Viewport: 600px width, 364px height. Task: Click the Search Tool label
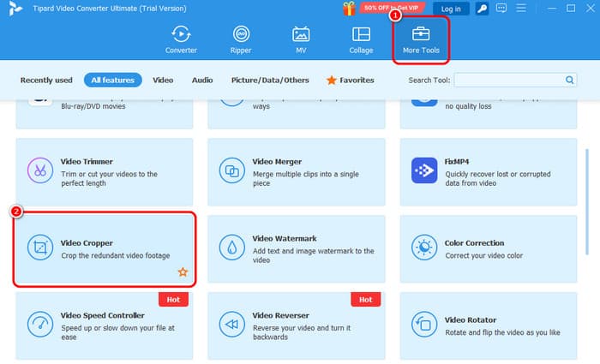pos(429,81)
